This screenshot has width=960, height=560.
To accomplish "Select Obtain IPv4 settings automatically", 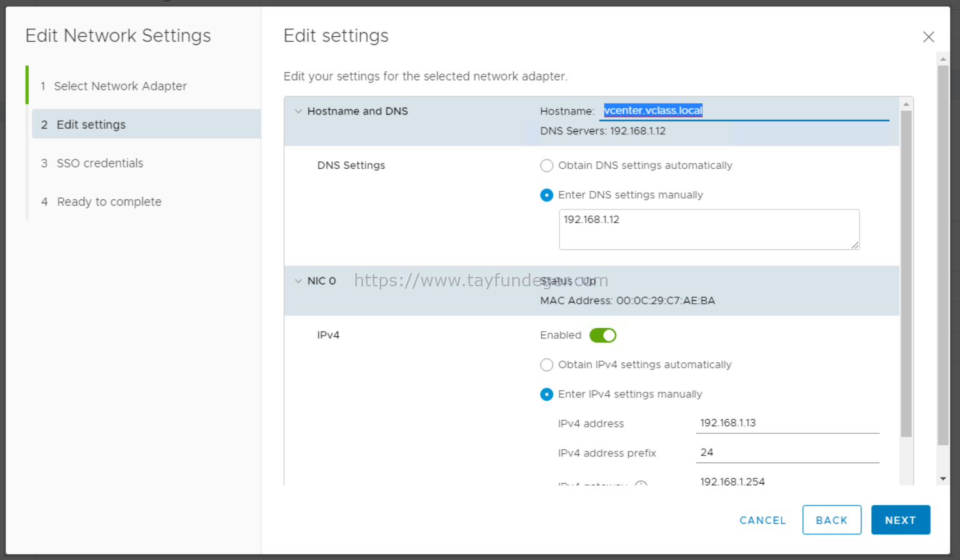I will click(x=546, y=364).
